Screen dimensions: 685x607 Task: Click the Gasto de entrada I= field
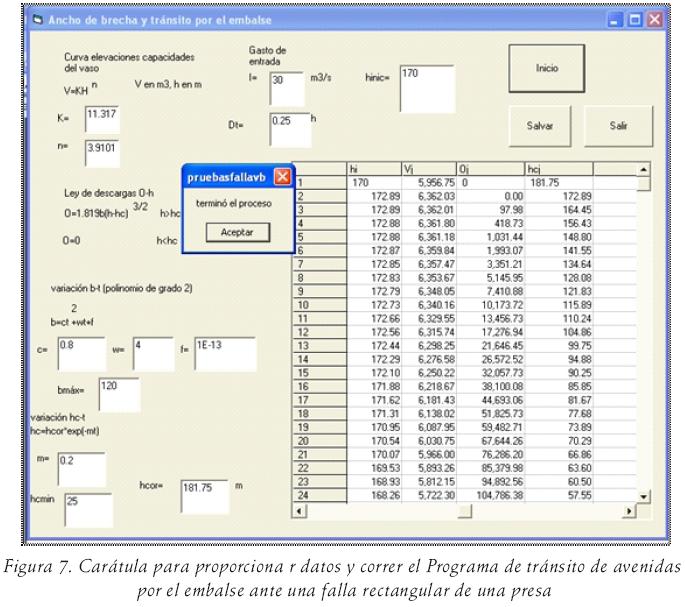pyautogui.click(x=285, y=89)
